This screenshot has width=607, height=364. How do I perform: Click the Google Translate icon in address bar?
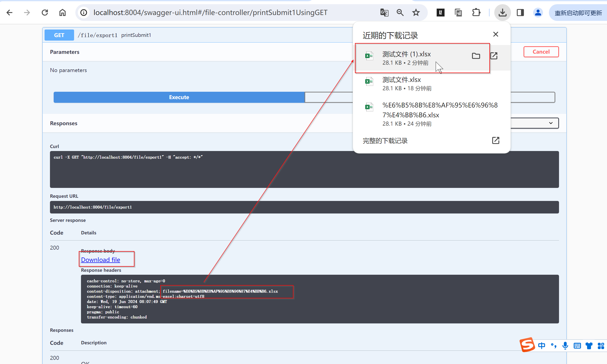click(384, 13)
